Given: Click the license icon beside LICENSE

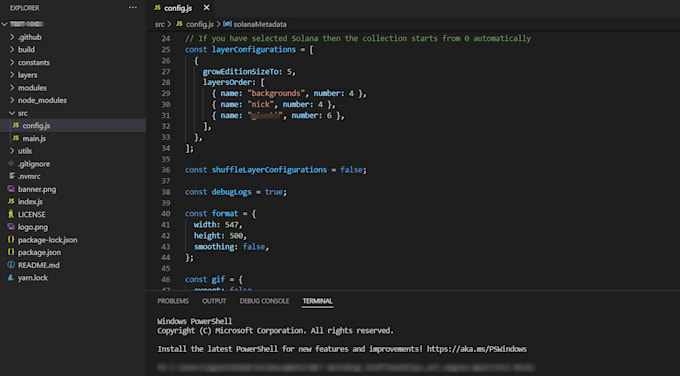Looking at the screenshot, I should coord(11,214).
